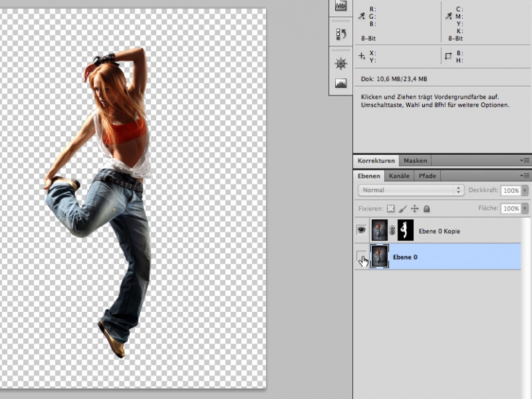Click the RGB eyedropper icon in Info panel
Image resolution: width=532 pixels, height=399 pixels.
(361, 16)
